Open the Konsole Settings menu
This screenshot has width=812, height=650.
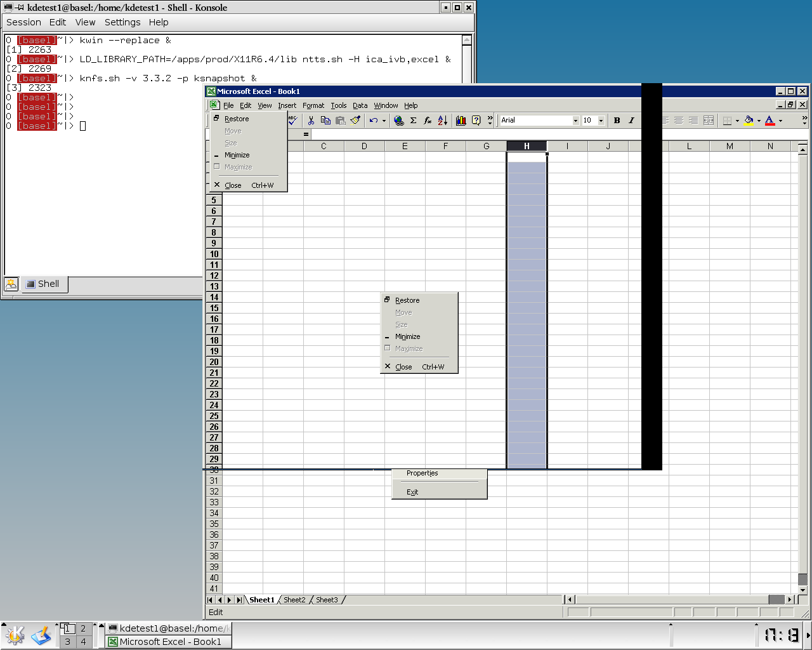click(x=122, y=22)
